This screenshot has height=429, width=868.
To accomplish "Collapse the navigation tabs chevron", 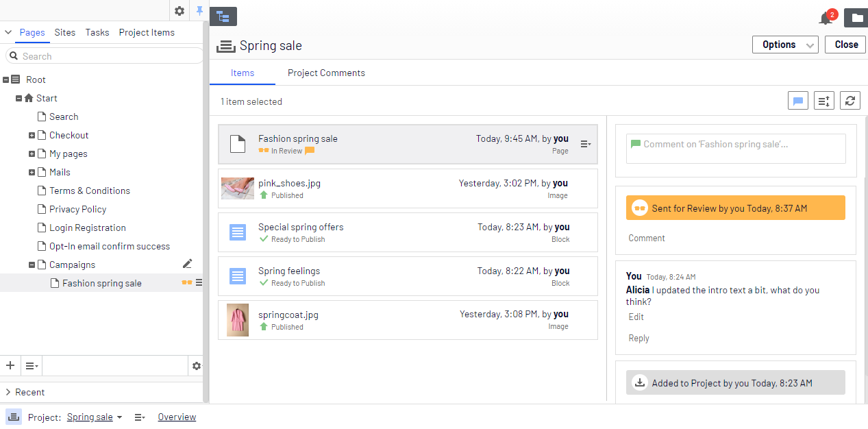I will click(8, 32).
